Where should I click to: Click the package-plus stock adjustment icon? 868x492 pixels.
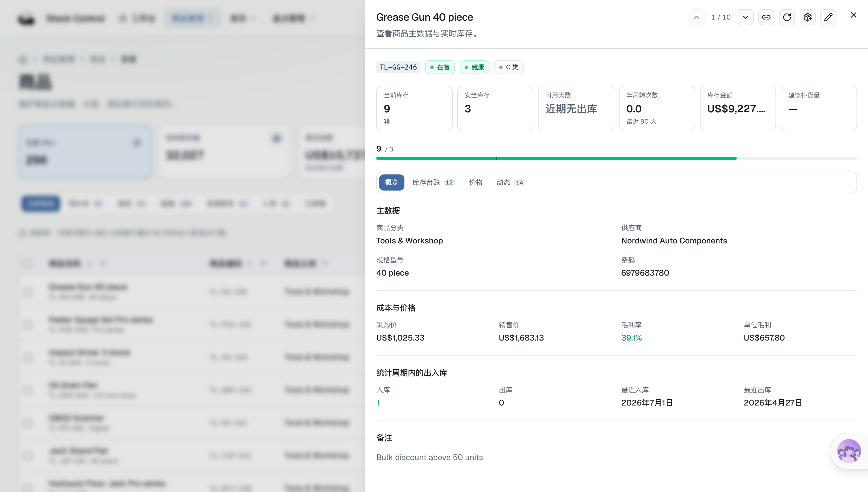[808, 17]
